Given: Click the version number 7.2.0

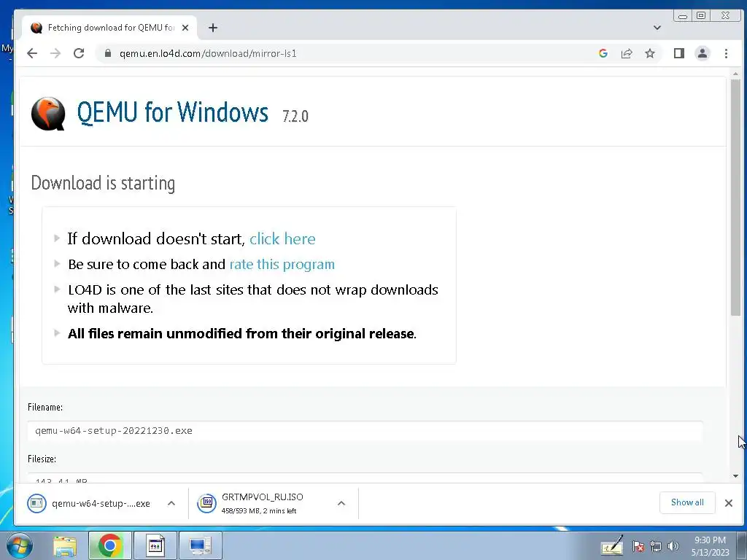Looking at the screenshot, I should 295,116.
